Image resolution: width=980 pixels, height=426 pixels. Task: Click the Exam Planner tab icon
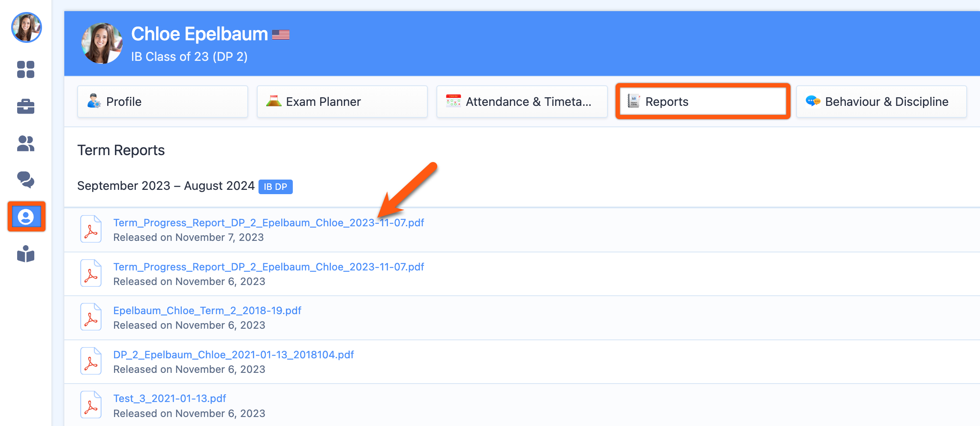(274, 101)
